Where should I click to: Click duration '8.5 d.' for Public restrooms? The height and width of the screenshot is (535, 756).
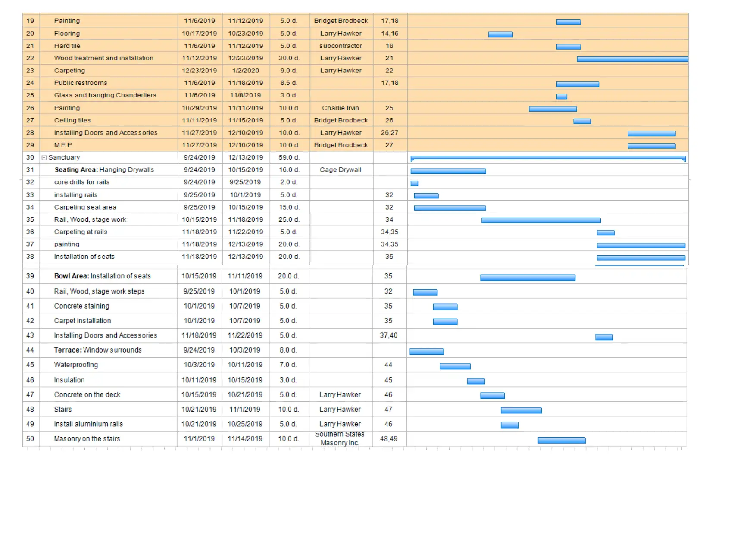click(x=289, y=83)
